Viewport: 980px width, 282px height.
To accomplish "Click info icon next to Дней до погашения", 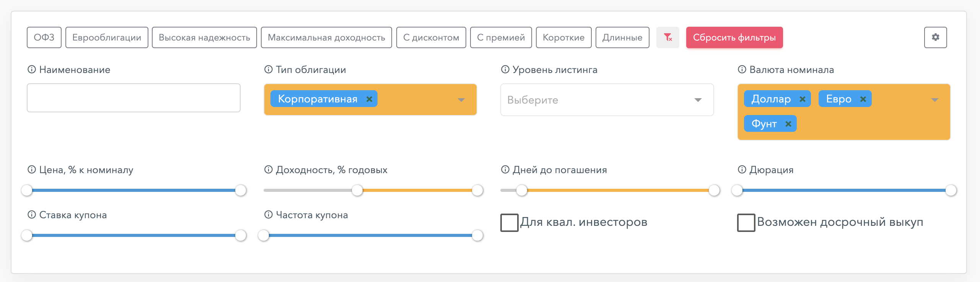I will coord(505,170).
